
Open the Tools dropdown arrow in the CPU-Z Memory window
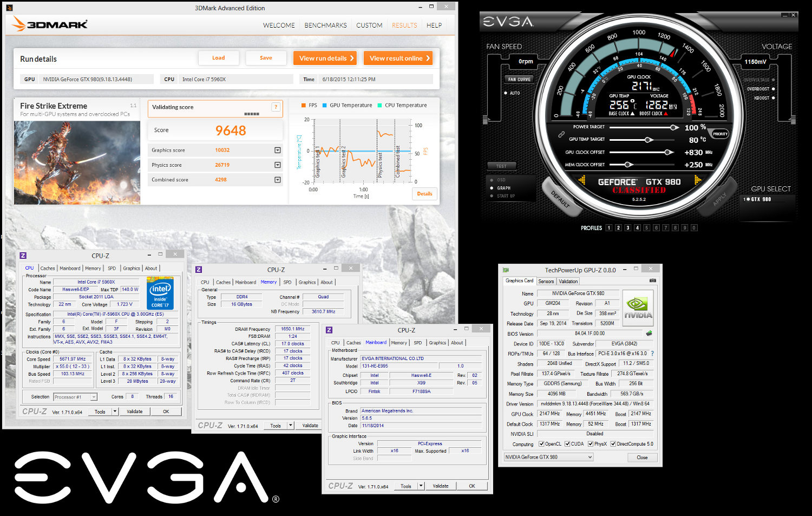[291, 426]
